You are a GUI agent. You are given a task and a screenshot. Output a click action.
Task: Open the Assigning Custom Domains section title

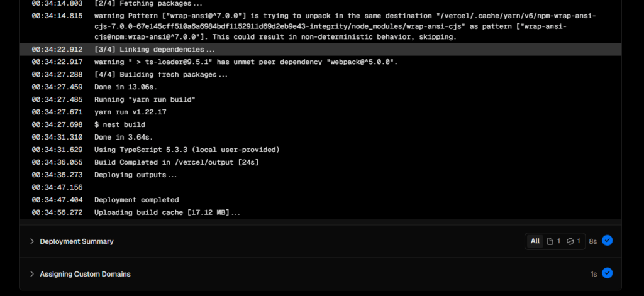(x=85, y=274)
